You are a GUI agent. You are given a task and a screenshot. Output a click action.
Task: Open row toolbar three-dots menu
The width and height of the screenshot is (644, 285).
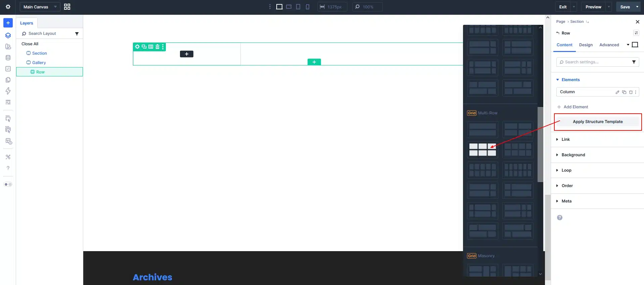(x=163, y=47)
